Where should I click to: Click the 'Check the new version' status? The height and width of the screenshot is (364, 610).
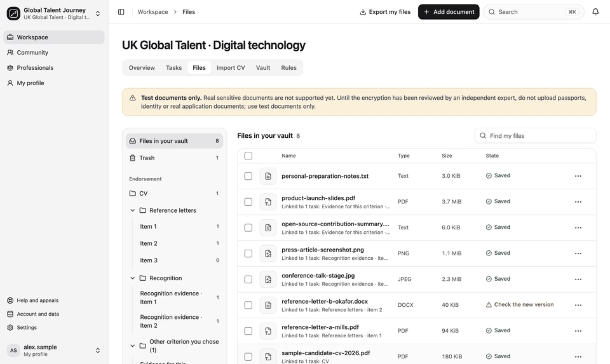(x=520, y=305)
